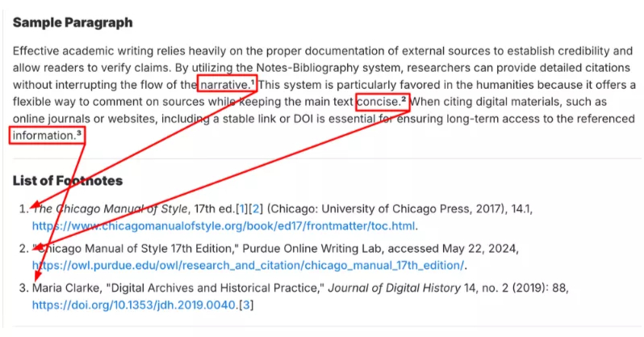Click the 'Sample Paragraph' heading
Screen dimensions: 644x337
(x=73, y=22)
